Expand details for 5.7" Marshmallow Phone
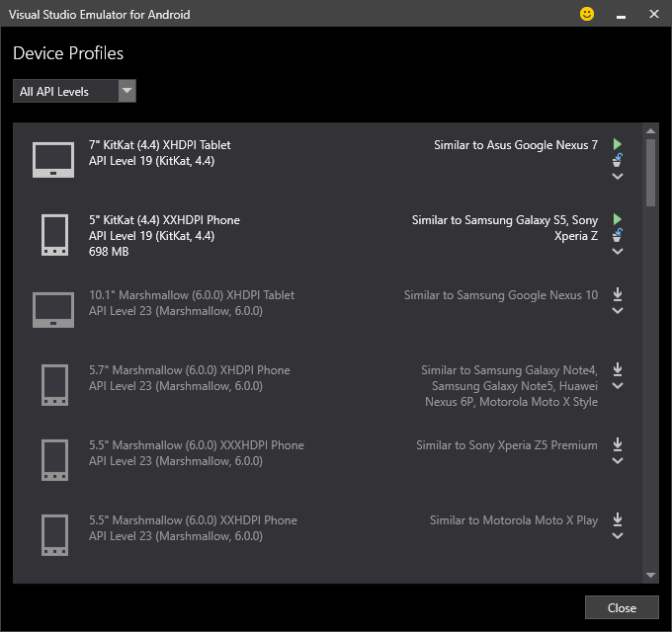 tap(618, 386)
